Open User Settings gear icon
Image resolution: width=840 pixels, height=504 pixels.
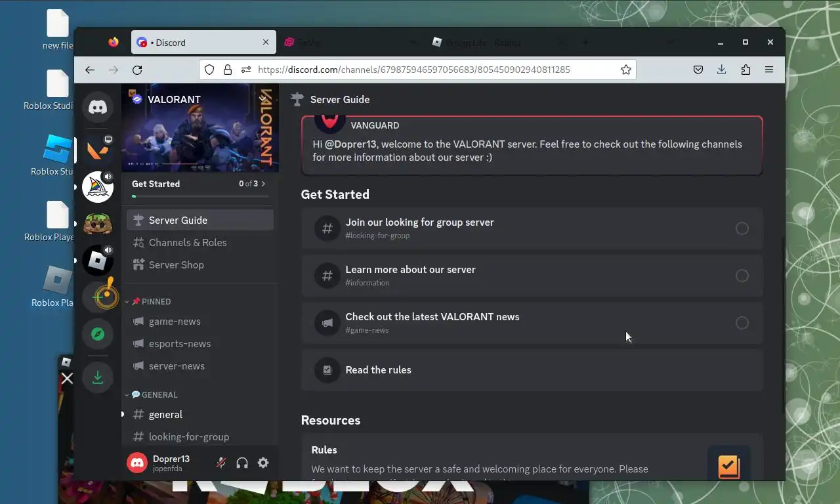tap(263, 463)
